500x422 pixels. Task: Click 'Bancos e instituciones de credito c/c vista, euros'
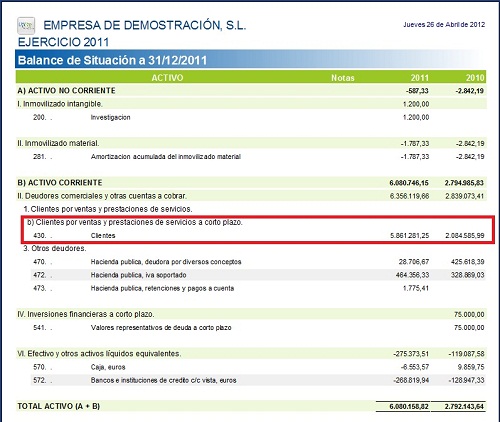coord(164,380)
